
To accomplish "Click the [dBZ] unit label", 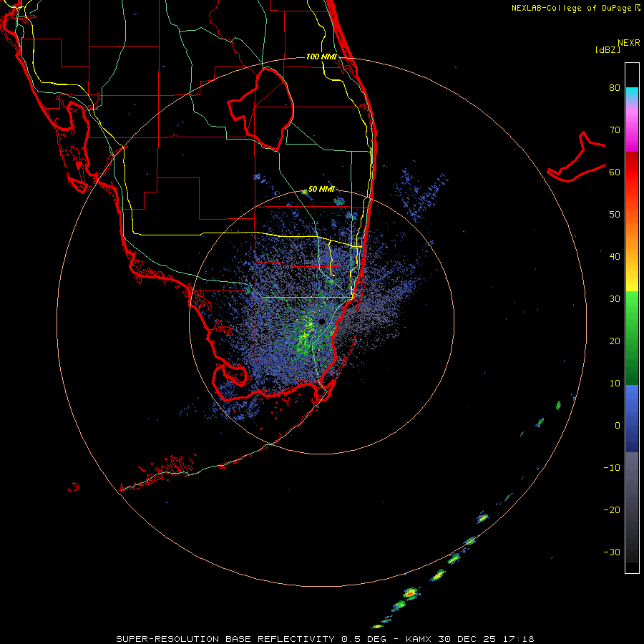I will pyautogui.click(x=608, y=50).
